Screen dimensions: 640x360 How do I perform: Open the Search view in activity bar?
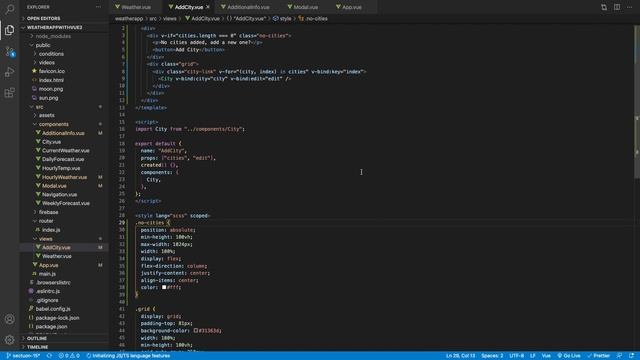click(9, 9)
